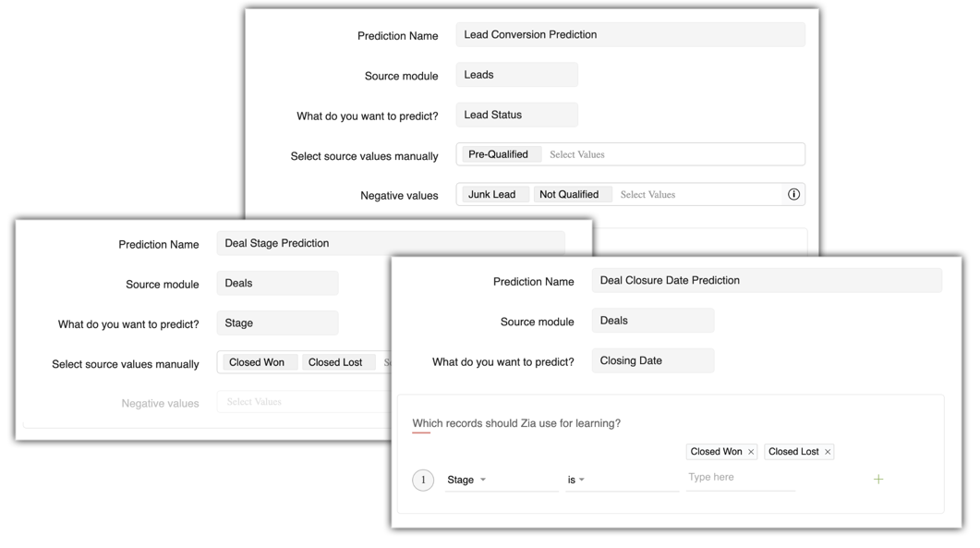Viewport: 980px width, 548px height.
Task: Remove the Closed Won tag using its x
Action: point(751,452)
